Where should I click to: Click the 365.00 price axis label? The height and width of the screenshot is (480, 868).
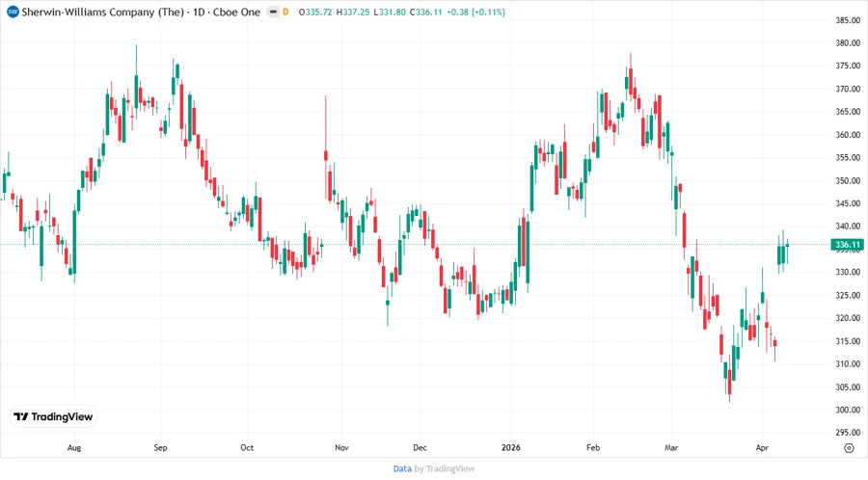(848, 111)
